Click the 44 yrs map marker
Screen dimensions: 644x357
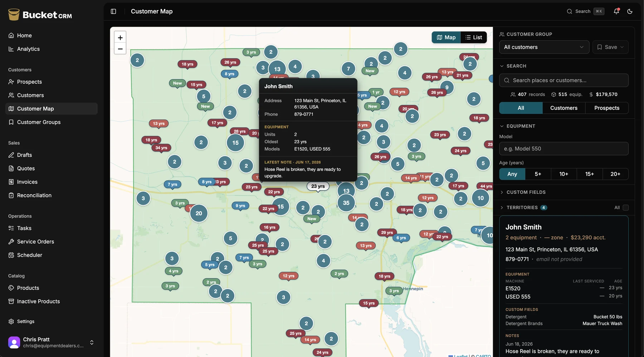coord(485,186)
